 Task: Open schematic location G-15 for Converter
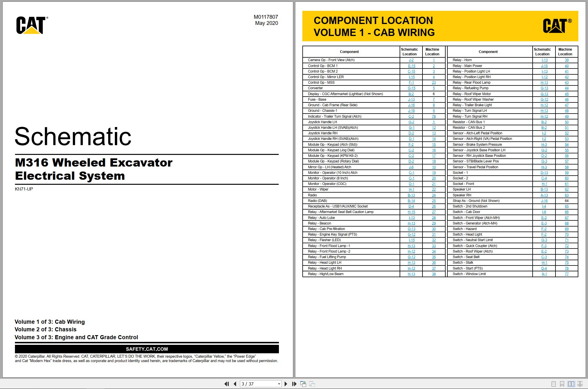pos(411,88)
